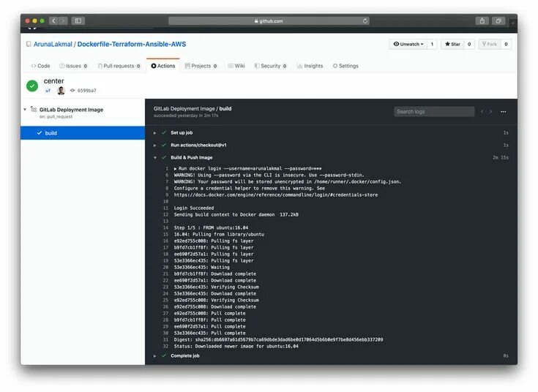Expand the Run docker login command line

point(176,169)
